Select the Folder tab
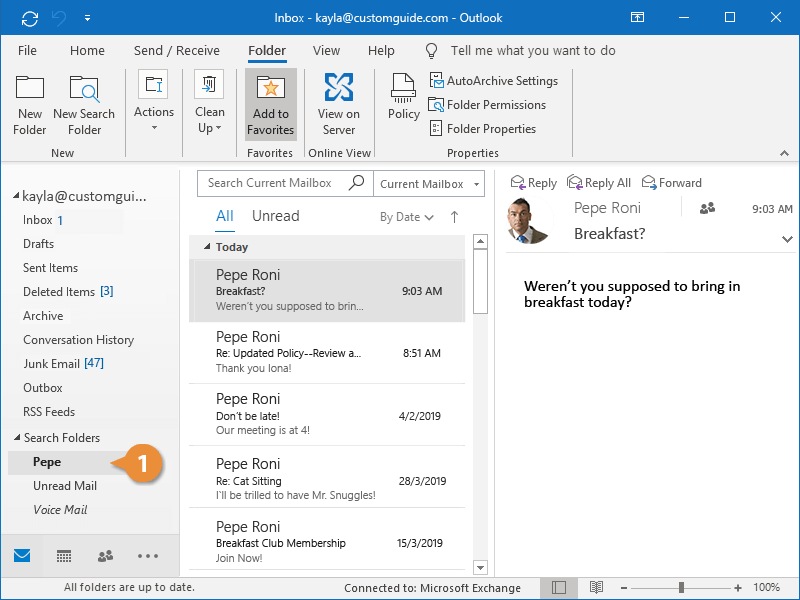The width and height of the screenshot is (800, 600). (267, 51)
